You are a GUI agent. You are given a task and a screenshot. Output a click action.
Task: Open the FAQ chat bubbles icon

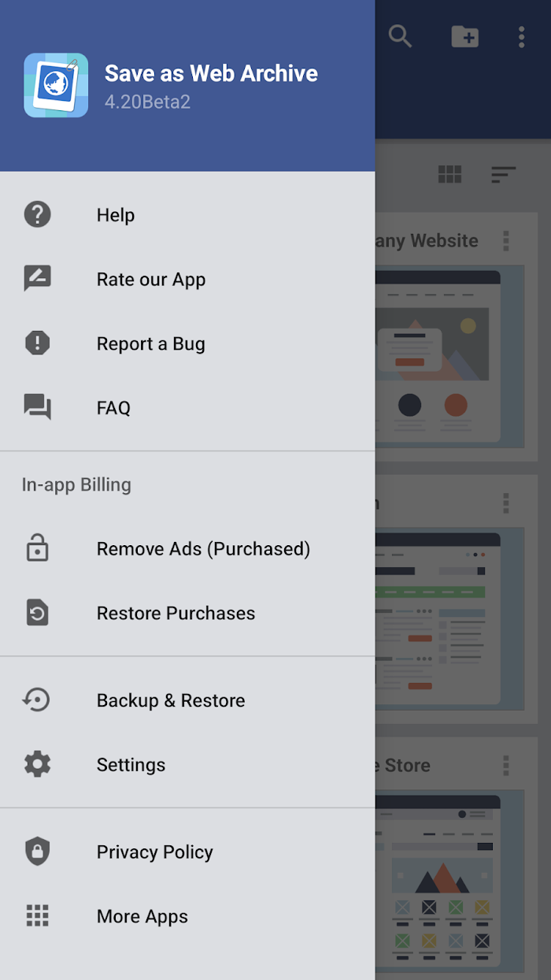[x=37, y=407]
